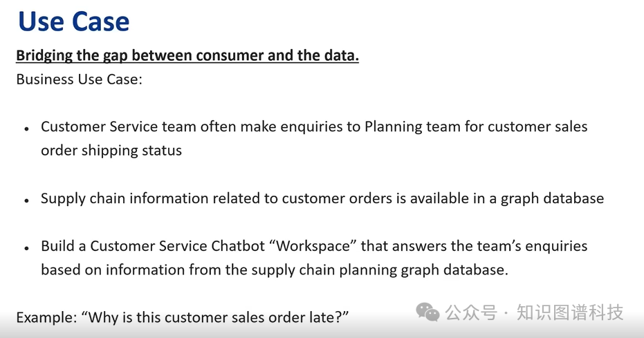
Task: Select the bullet dot before "Supply chain information"
Action: pyautogui.click(x=26, y=200)
